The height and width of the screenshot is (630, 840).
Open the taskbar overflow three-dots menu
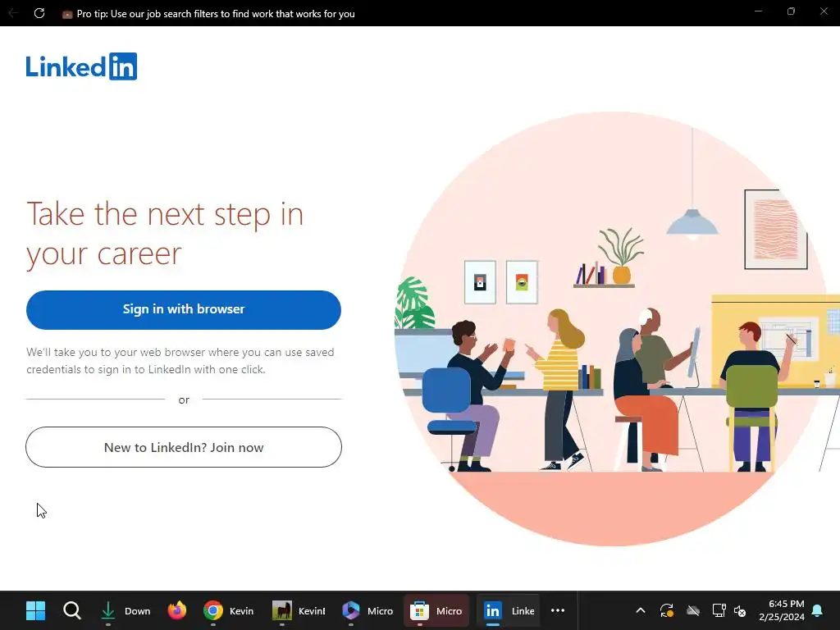[x=558, y=610]
